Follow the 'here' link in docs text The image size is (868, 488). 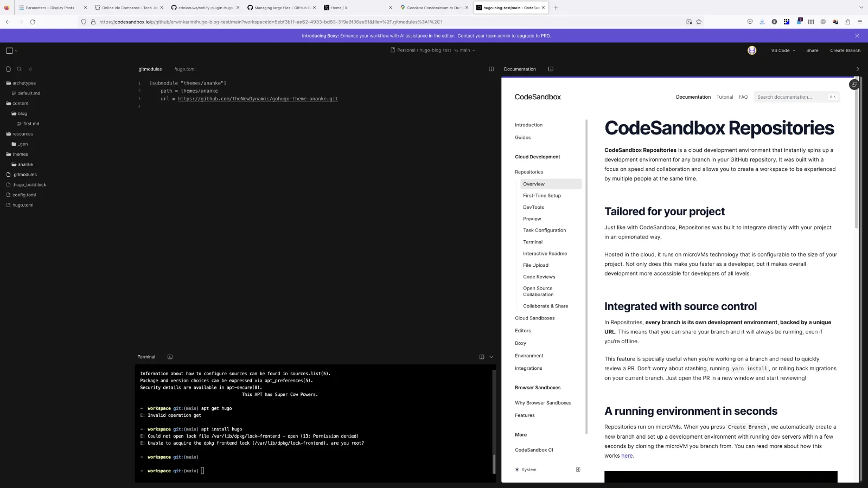pyautogui.click(x=627, y=456)
